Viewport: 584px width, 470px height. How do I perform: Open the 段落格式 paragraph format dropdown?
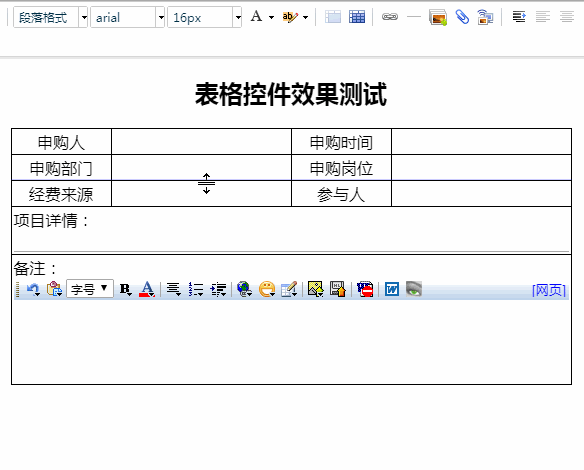click(x=51, y=18)
